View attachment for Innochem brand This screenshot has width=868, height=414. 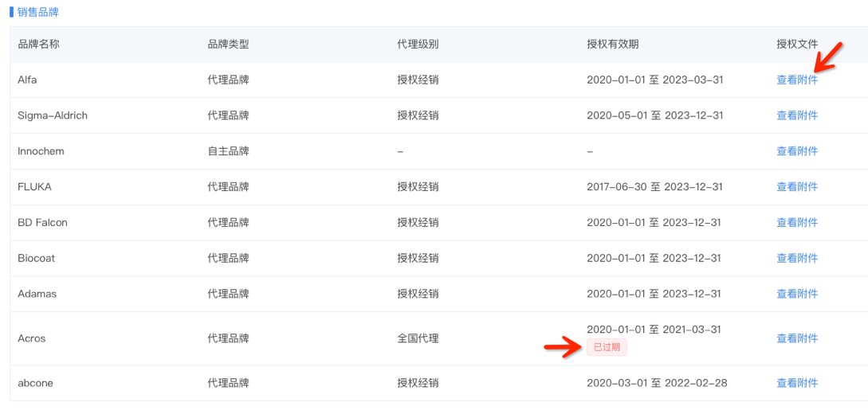[x=797, y=151]
